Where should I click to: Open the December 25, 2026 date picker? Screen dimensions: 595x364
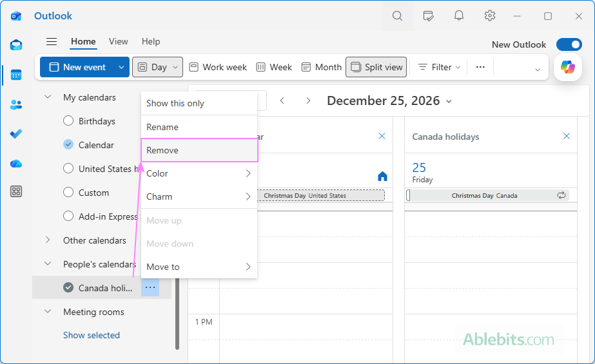[389, 101]
